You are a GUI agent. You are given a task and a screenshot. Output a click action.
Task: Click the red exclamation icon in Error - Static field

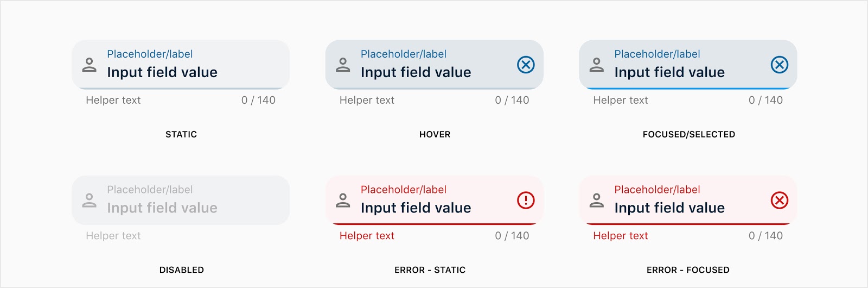(x=526, y=201)
